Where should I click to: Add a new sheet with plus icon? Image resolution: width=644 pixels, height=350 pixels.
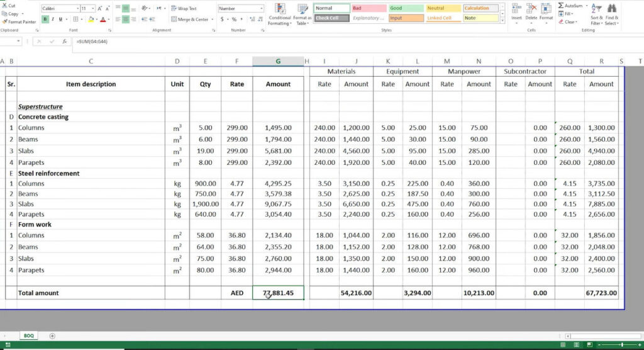point(52,336)
